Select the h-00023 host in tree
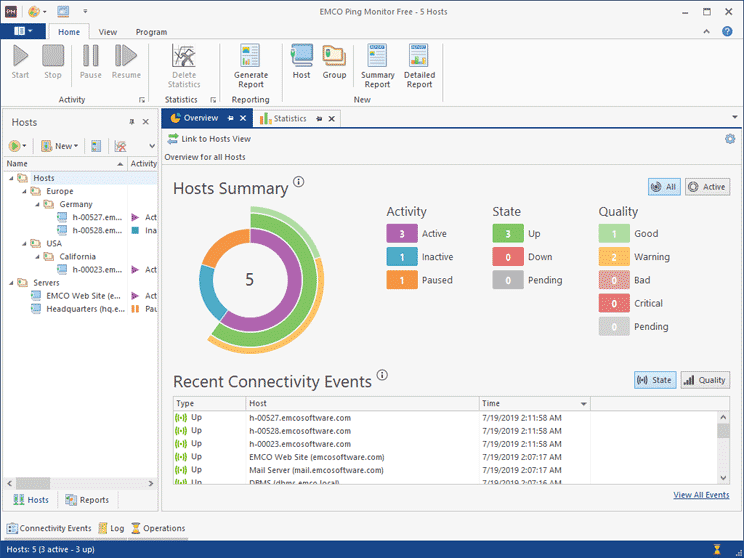This screenshot has width=744, height=558. 98,269
